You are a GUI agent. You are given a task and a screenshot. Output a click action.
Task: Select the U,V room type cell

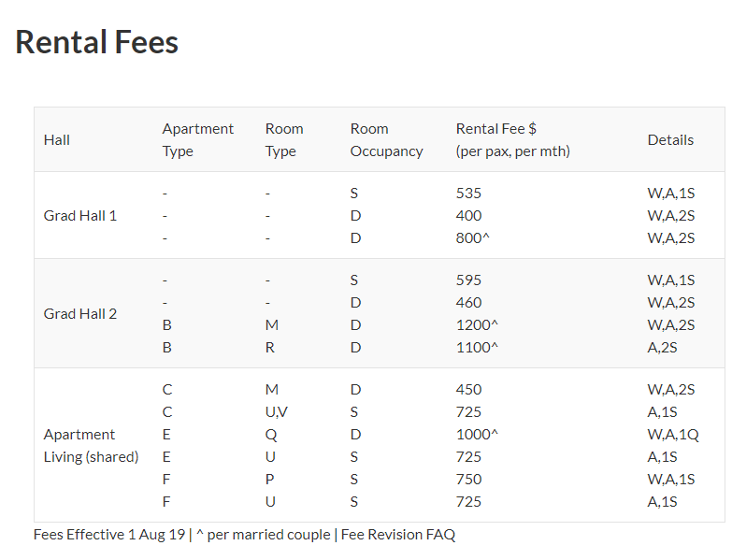coord(276,412)
